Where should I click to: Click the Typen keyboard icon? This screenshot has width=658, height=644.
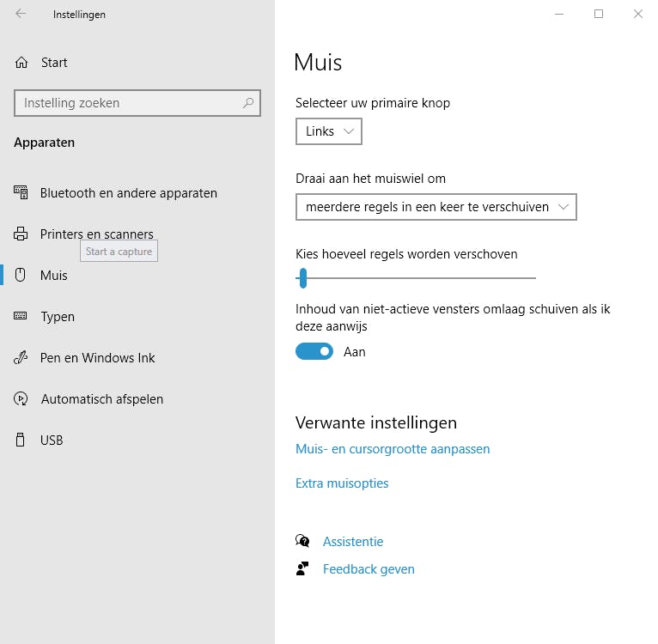point(21,317)
